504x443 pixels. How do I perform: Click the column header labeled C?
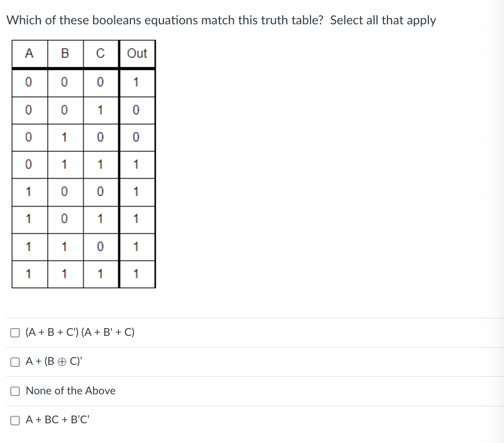100,53
